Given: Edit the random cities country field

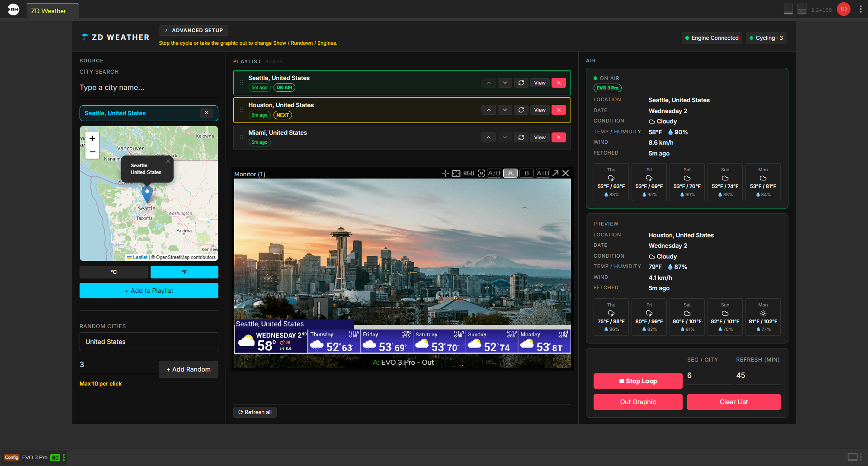Looking at the screenshot, I should click(x=149, y=342).
